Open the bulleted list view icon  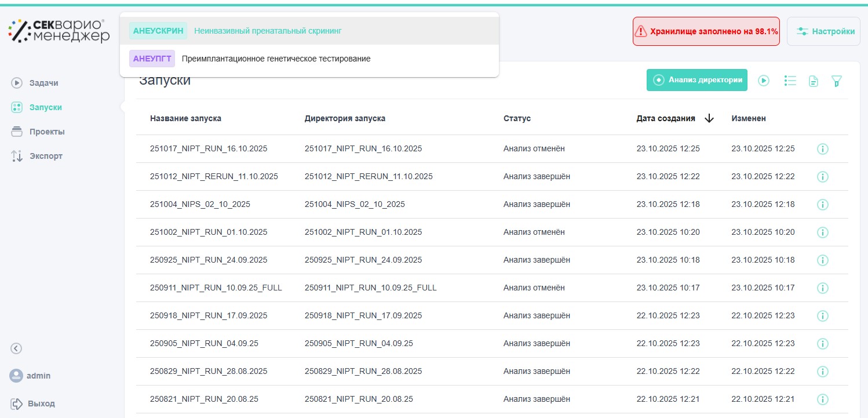[790, 81]
